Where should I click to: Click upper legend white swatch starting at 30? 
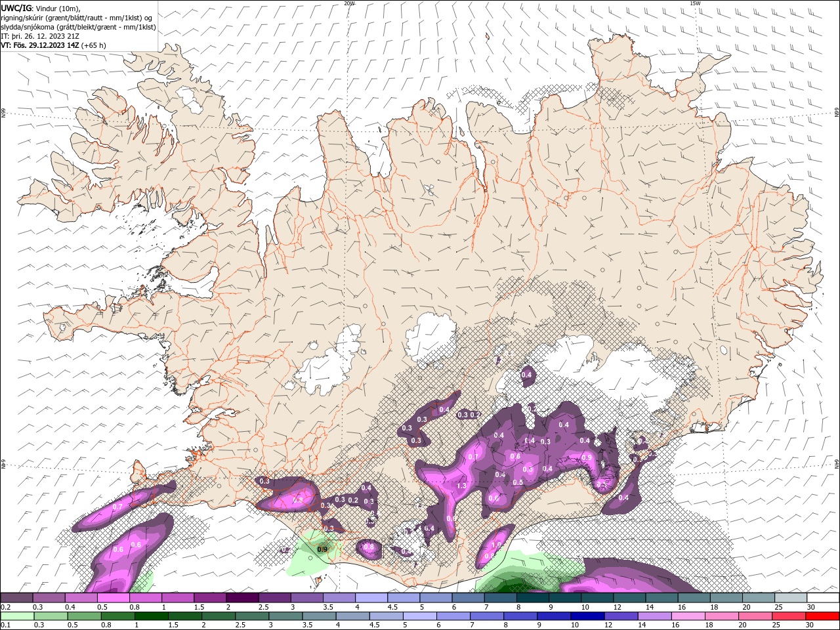(823, 598)
